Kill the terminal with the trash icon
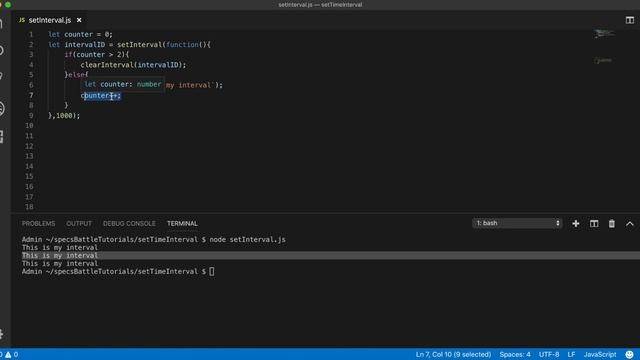 click(611, 224)
